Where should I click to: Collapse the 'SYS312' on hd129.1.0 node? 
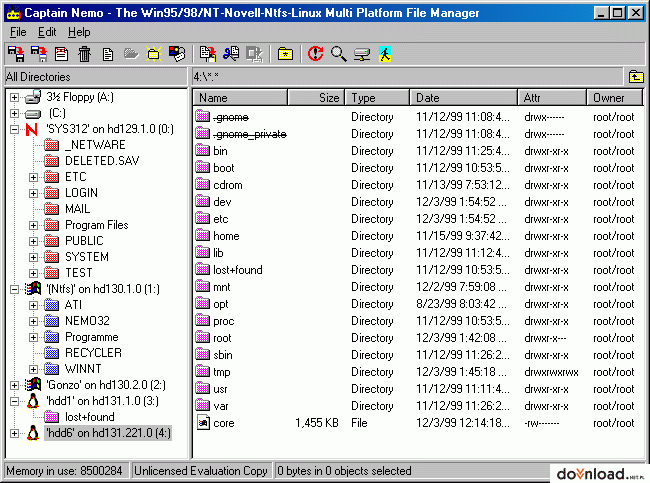point(15,129)
